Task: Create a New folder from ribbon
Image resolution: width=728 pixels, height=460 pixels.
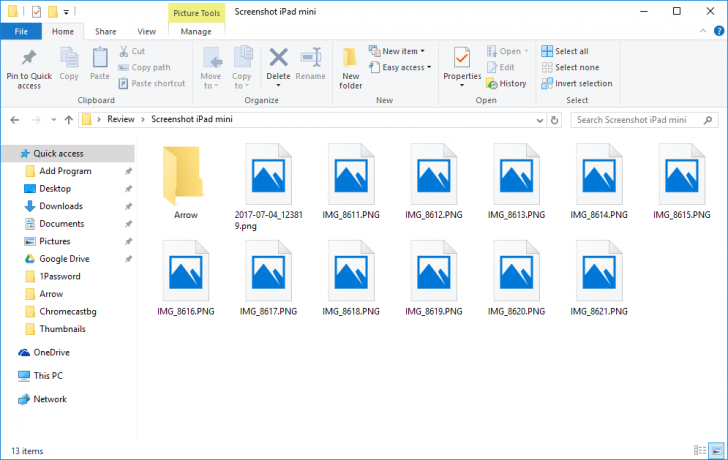Action: [x=351, y=68]
